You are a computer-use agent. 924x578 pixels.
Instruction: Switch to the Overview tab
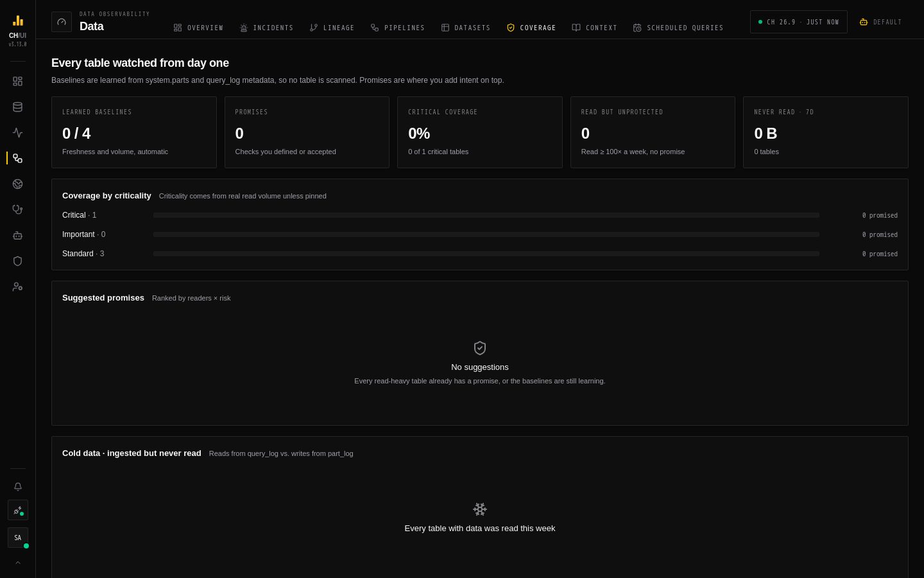tap(198, 28)
